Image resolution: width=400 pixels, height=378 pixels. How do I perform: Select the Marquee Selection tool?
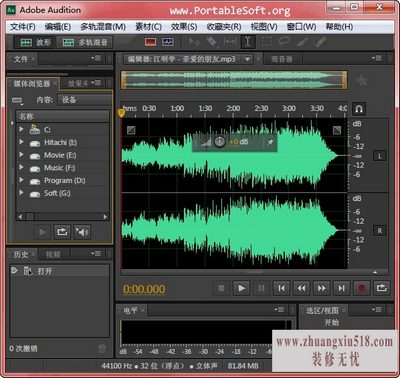[x=266, y=42]
